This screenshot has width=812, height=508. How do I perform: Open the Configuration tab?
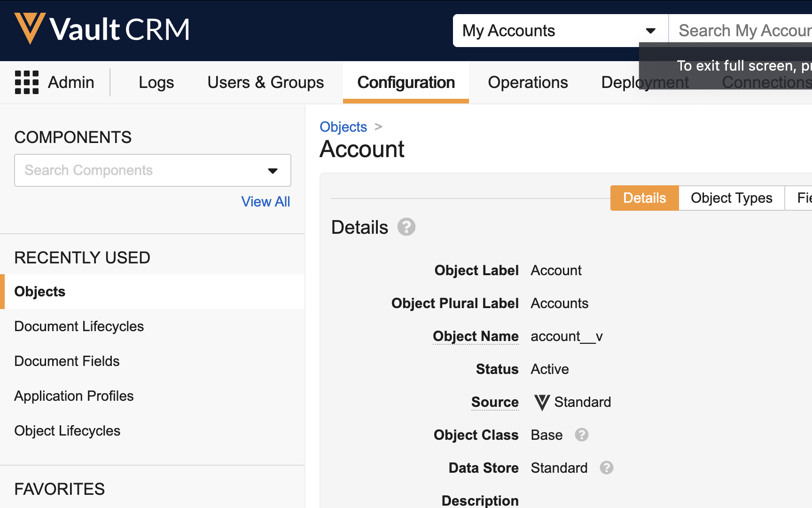406,82
